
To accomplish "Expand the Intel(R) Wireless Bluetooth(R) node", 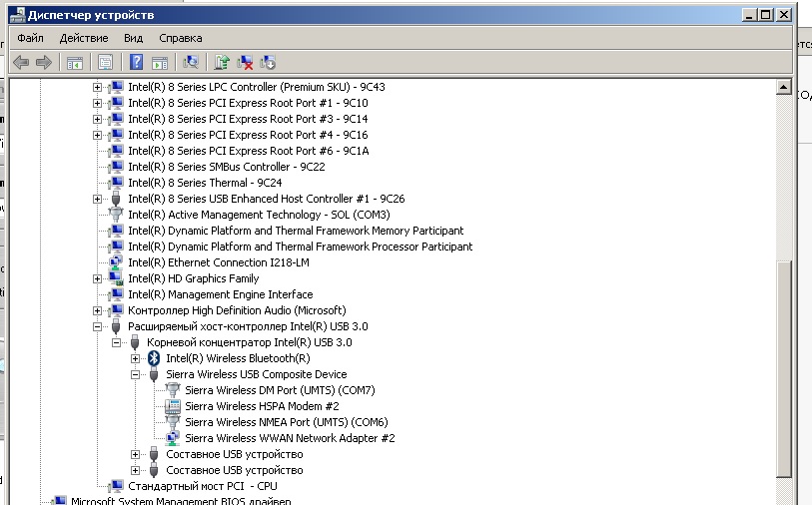I will coord(136,358).
